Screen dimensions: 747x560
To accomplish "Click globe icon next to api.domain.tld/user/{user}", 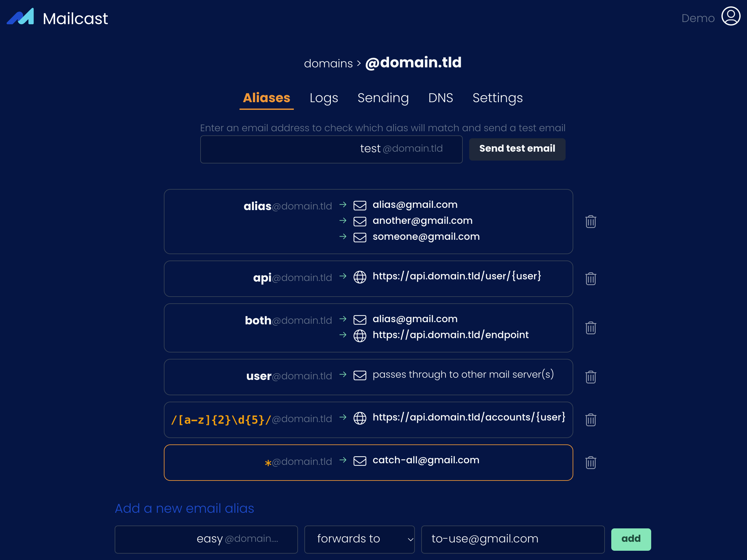I will pos(360,277).
